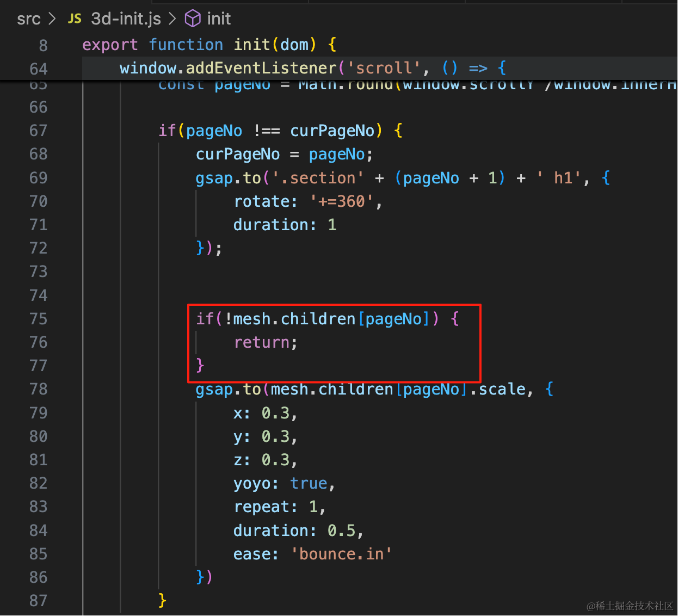
Task: Select the 'init' symbol in breadcrumb
Action: [219, 19]
